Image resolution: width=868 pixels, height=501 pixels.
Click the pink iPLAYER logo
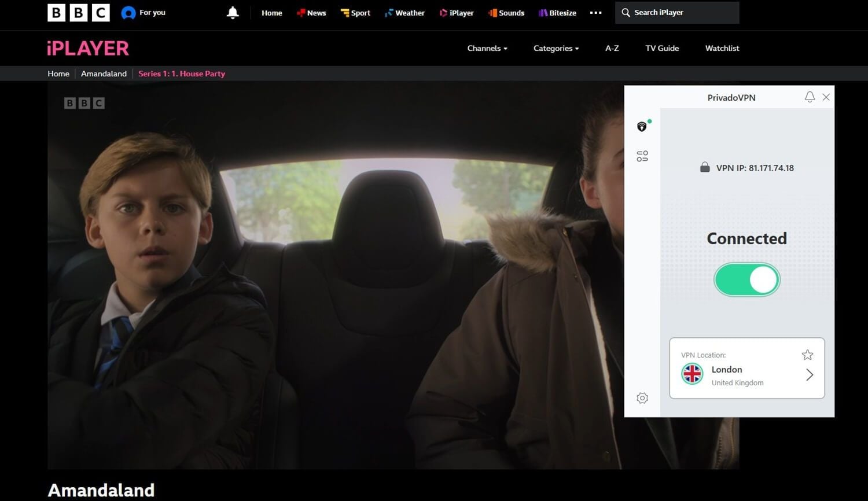coord(88,48)
